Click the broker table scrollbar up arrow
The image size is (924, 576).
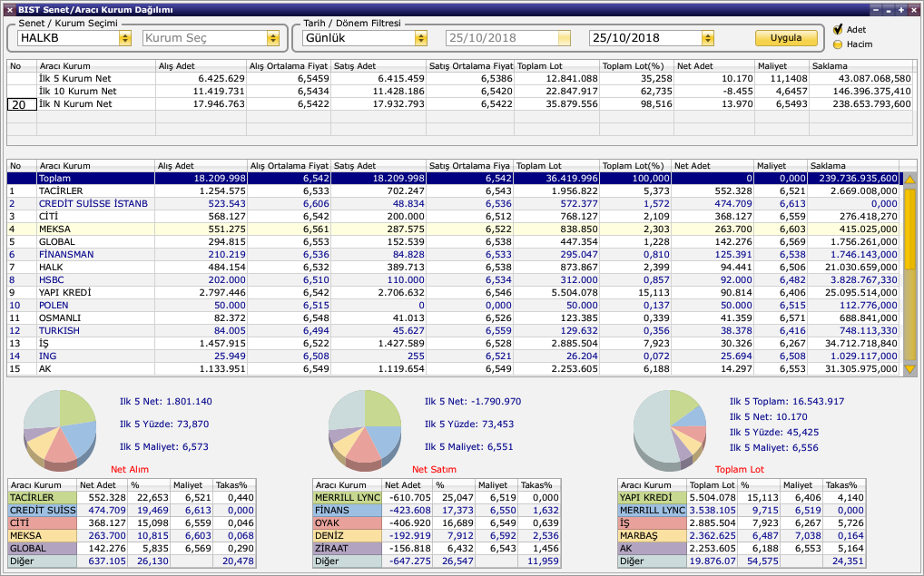[909, 179]
